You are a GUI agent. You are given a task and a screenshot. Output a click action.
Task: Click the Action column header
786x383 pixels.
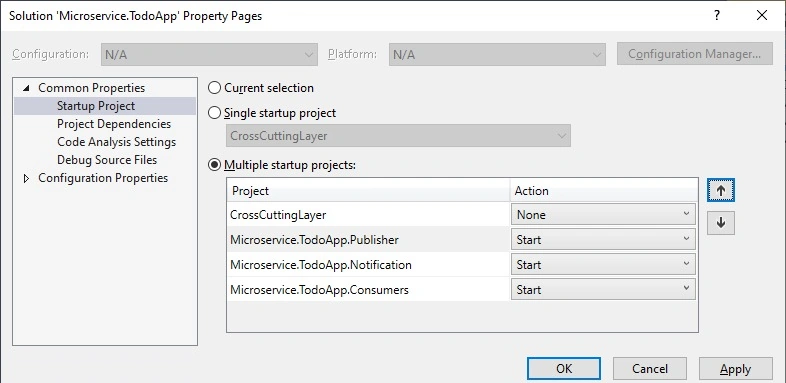click(604, 190)
